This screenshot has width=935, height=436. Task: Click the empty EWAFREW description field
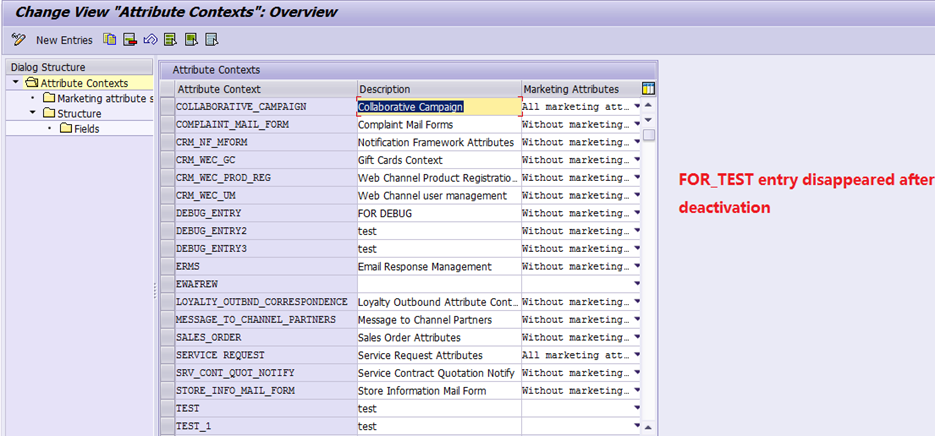(439, 284)
